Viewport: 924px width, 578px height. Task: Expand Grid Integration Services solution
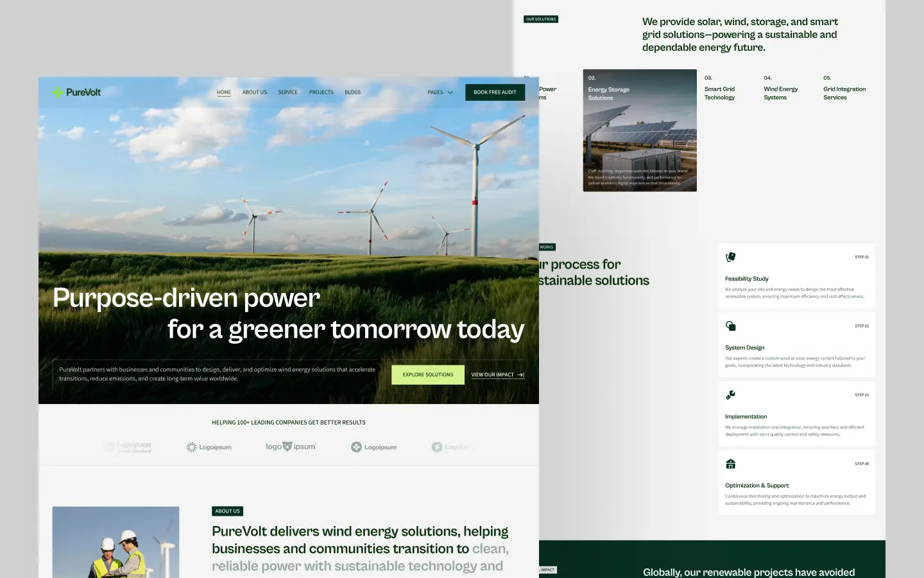tap(844, 93)
